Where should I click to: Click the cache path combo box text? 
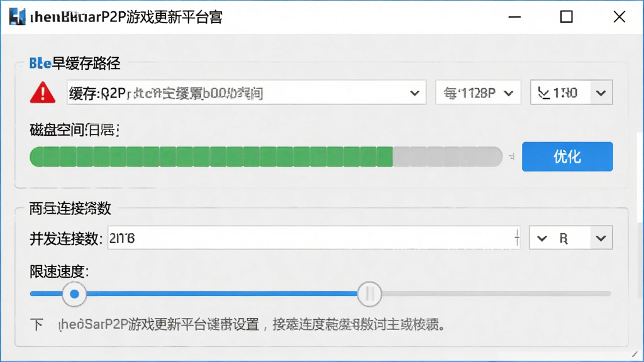coord(166,93)
